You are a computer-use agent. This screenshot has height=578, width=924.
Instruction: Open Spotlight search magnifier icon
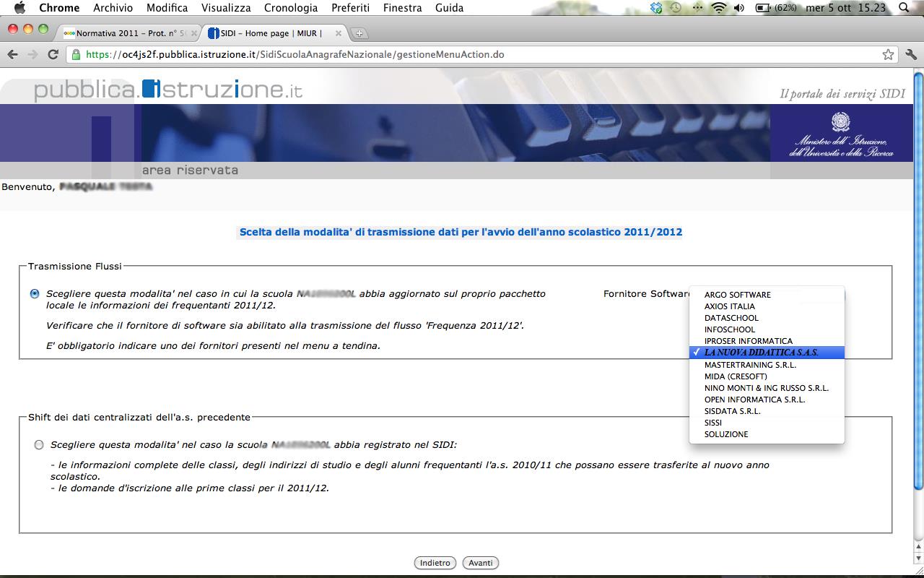click(904, 8)
